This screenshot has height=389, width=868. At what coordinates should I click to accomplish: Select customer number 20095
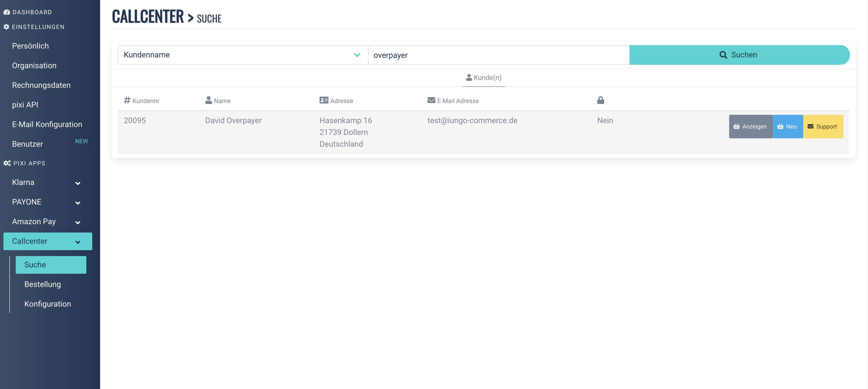[x=135, y=121]
